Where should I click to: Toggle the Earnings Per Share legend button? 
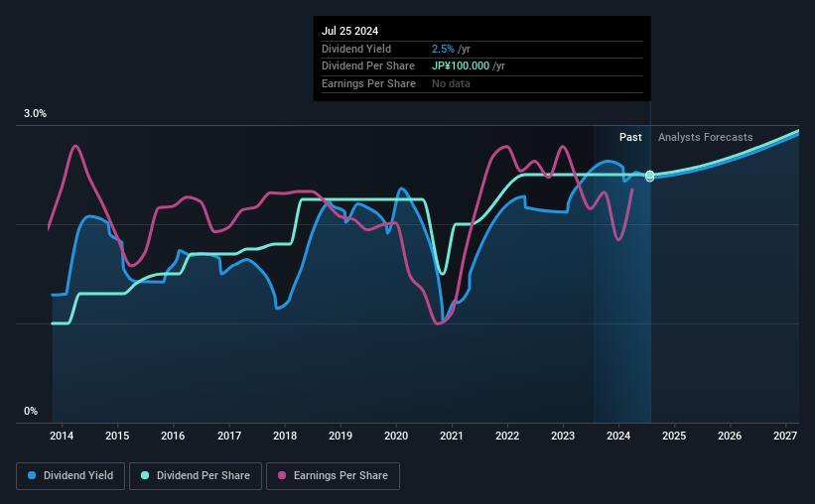click(333, 476)
